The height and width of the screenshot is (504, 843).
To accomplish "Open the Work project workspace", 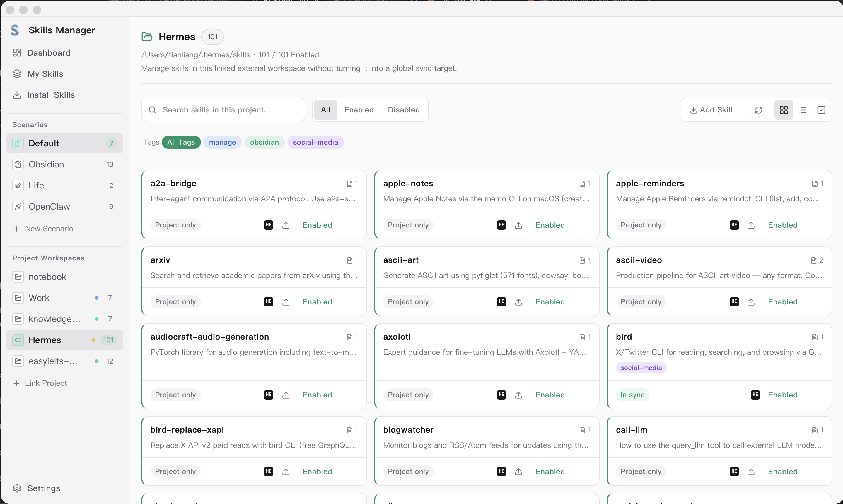I will [x=39, y=298].
